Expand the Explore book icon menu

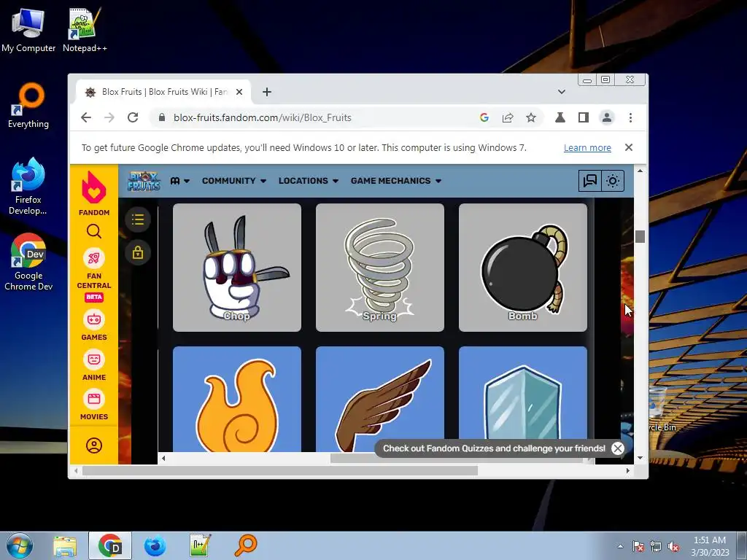point(180,181)
